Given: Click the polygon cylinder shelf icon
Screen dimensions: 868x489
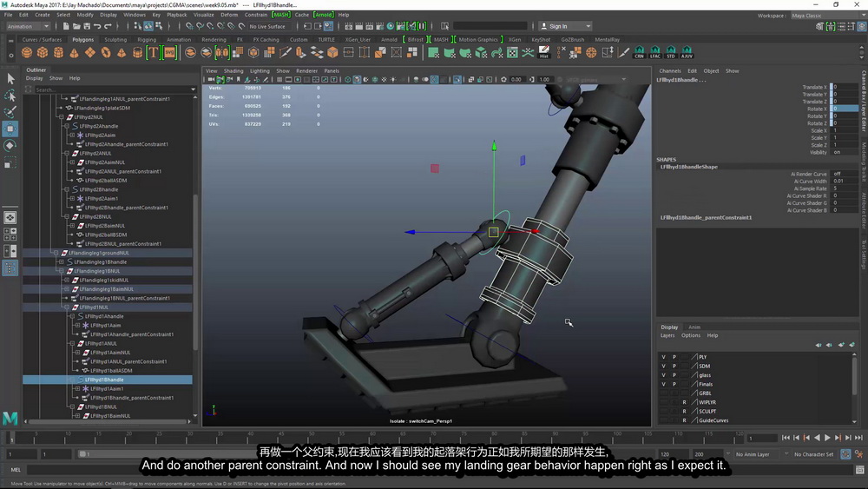Looking at the screenshot, I should pos(58,53).
